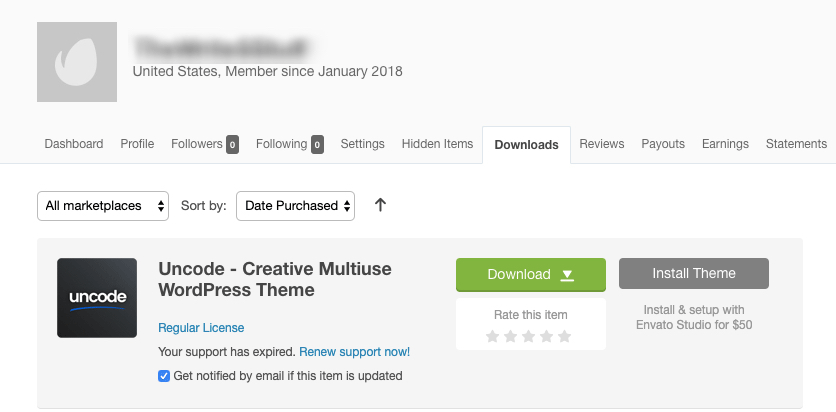Rate the item three stars
This screenshot has width=836, height=412.
528,336
